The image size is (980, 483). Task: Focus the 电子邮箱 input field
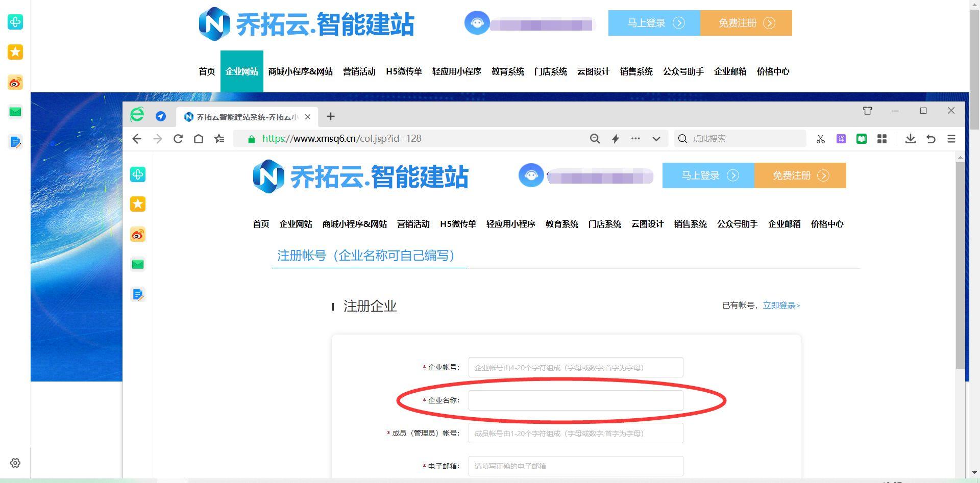[x=576, y=466]
